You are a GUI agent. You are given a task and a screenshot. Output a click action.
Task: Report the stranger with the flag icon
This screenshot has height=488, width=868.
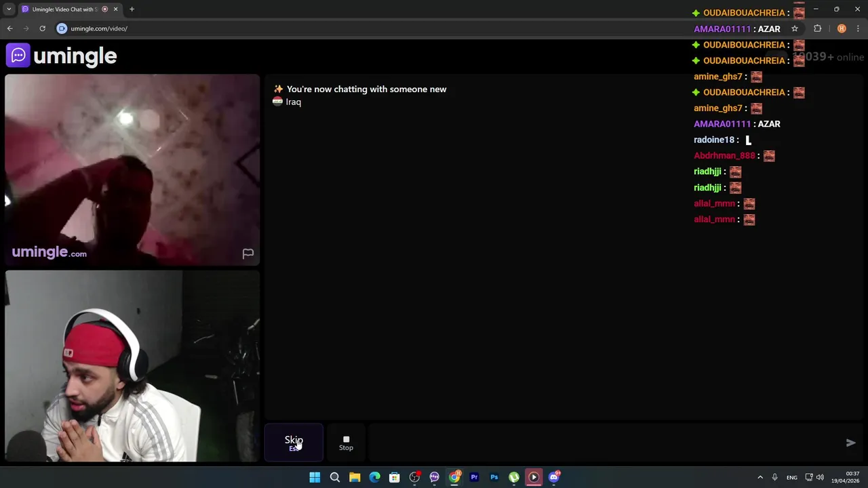click(x=248, y=253)
